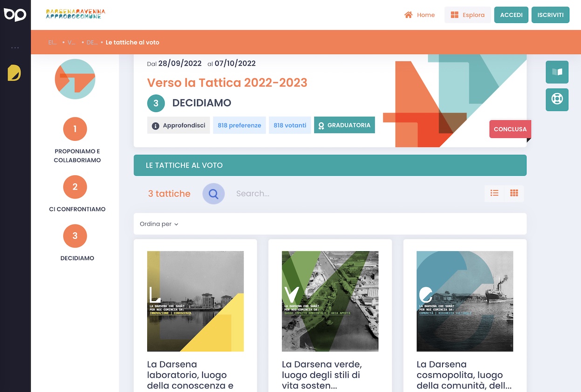Open the book guide icon button
The image size is (581, 392).
557,72
